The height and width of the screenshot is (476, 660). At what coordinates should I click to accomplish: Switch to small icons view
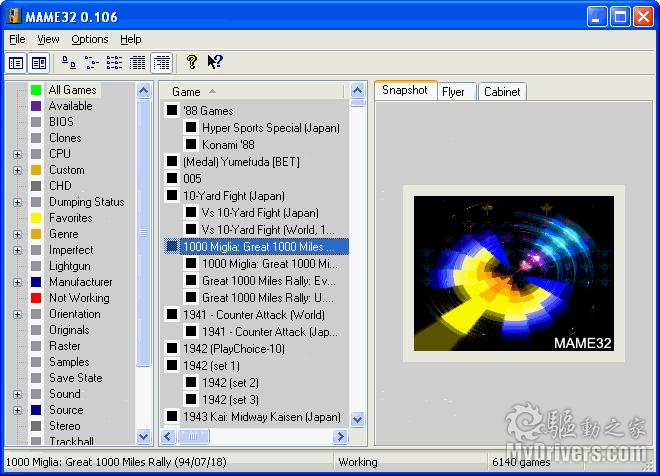92,62
